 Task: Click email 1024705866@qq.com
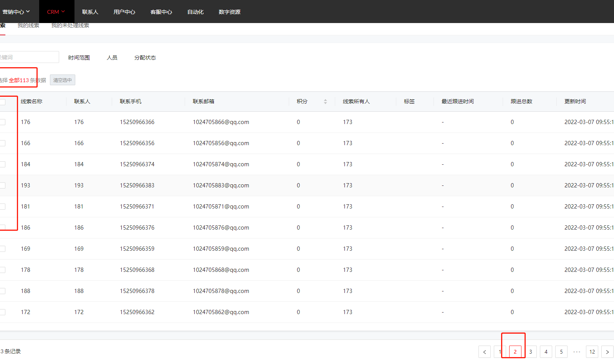[221, 122]
